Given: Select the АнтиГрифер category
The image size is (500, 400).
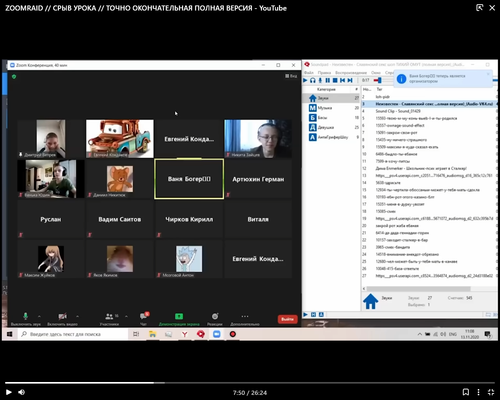Looking at the screenshot, I should [332, 137].
